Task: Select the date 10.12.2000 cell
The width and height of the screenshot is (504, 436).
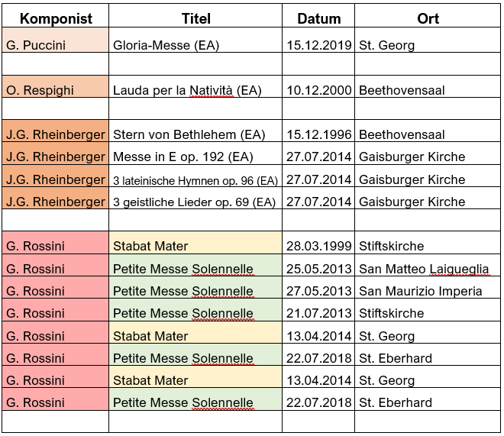Action: click(318, 87)
